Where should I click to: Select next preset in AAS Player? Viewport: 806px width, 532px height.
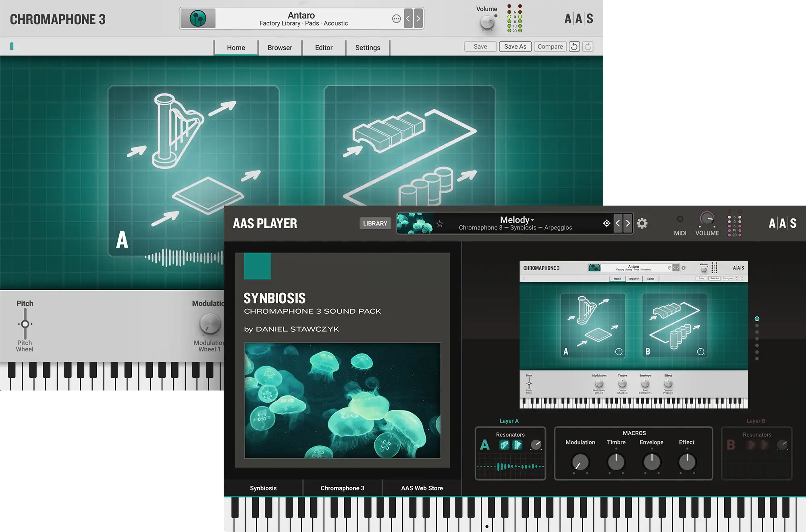click(628, 223)
